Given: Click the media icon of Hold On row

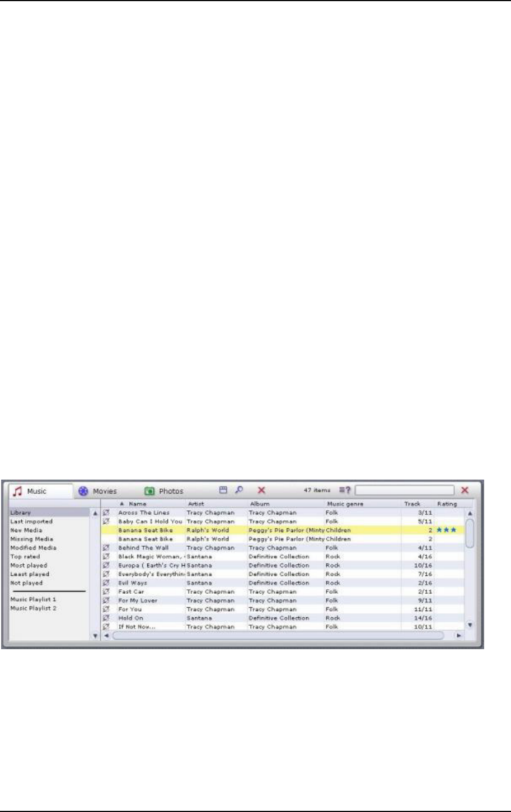Looking at the screenshot, I should tap(106, 618).
